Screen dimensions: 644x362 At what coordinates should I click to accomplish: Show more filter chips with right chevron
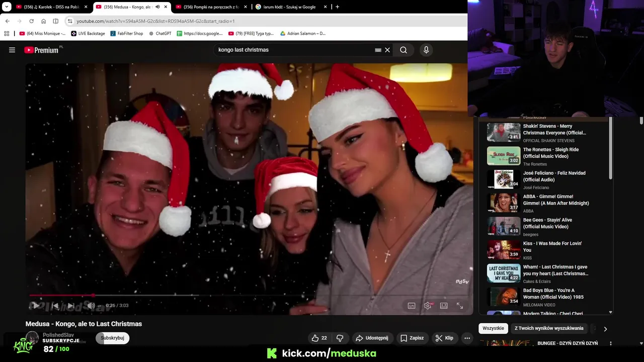605,329
